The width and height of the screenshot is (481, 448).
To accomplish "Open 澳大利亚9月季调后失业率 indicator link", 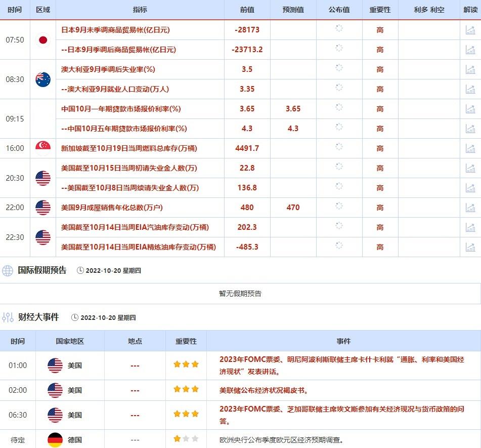I will coord(108,69).
